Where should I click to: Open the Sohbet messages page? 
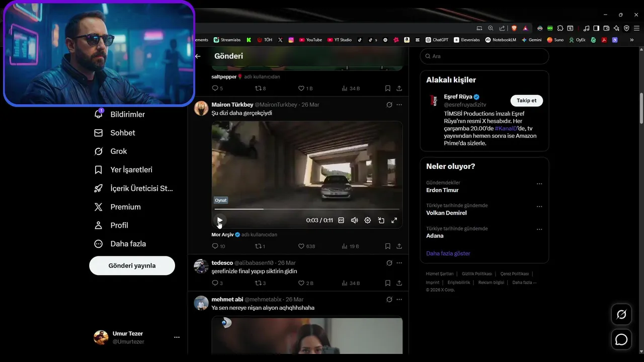[x=115, y=133]
